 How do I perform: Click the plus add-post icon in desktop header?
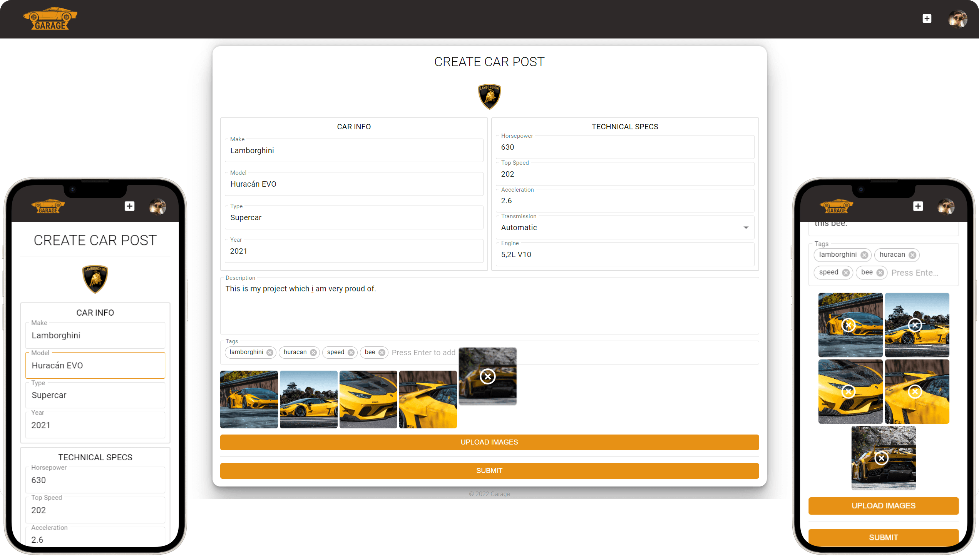point(927,18)
